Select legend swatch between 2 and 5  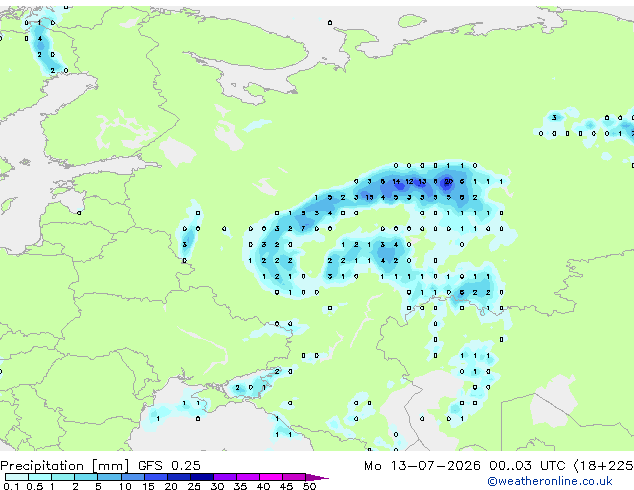click(x=86, y=477)
